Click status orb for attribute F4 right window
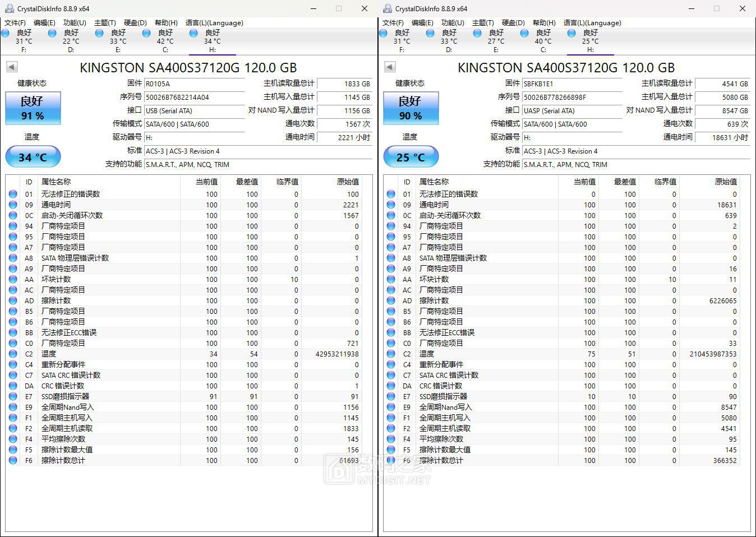756x537 pixels. coord(391,439)
